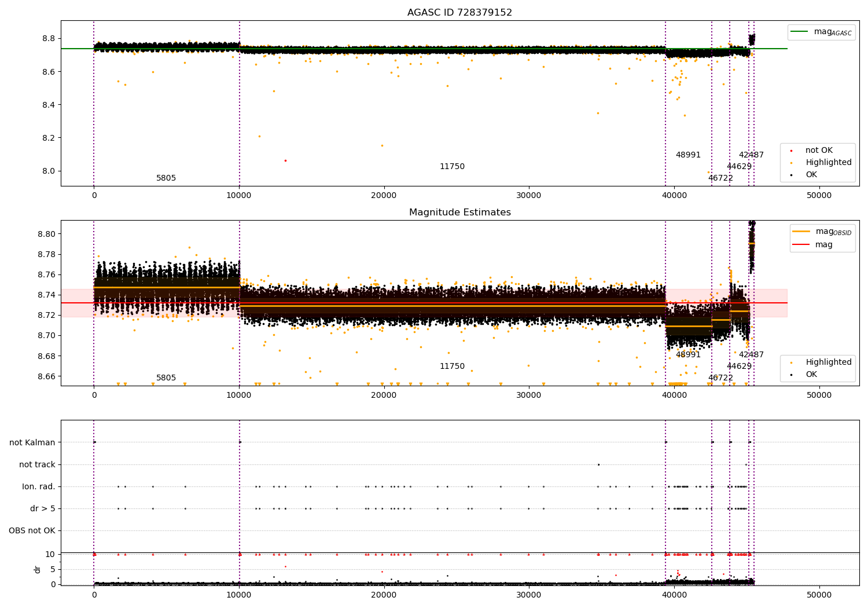Screen dimensions: 868x608
Task: Click the "30000" tick under the top plot
Action: [529, 195]
